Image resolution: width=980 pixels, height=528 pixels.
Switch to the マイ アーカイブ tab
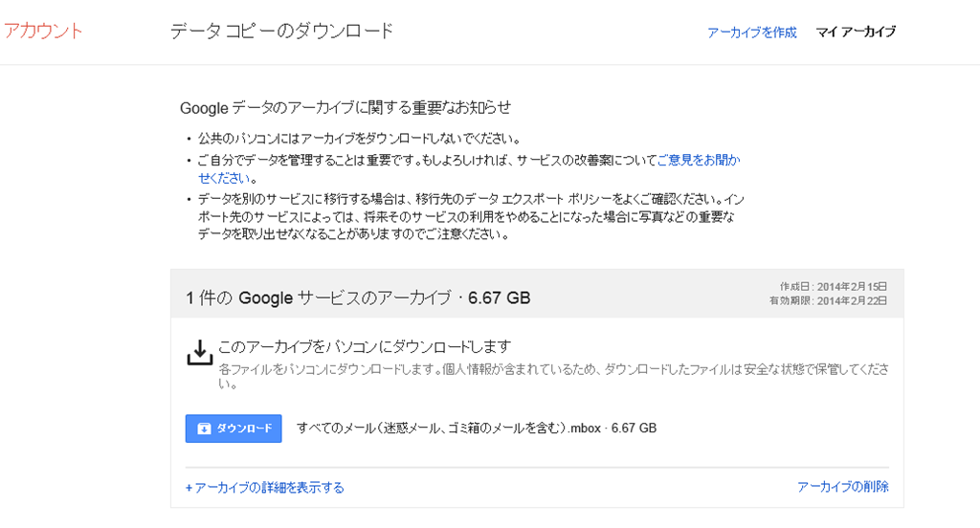pos(856,32)
